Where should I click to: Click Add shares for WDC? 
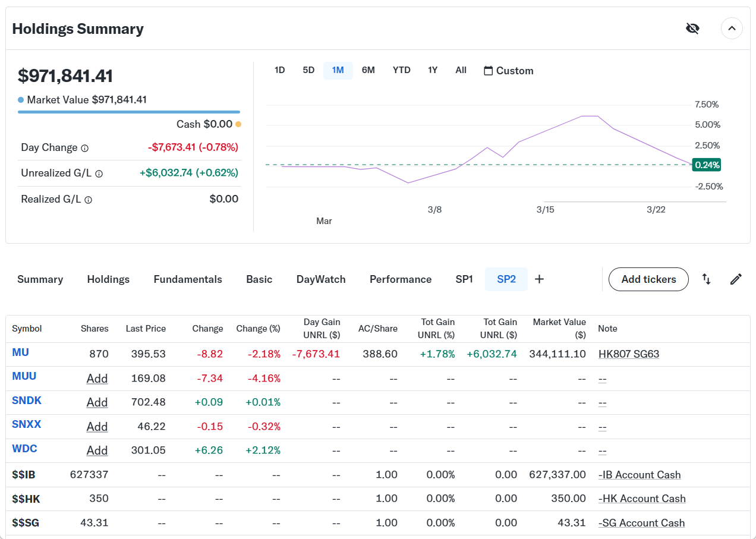[x=97, y=450]
